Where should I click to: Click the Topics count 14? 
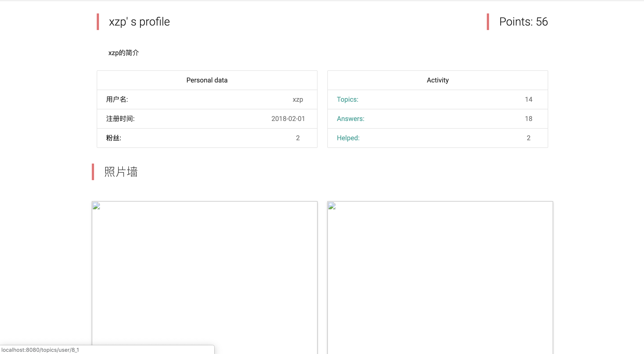pyautogui.click(x=528, y=99)
